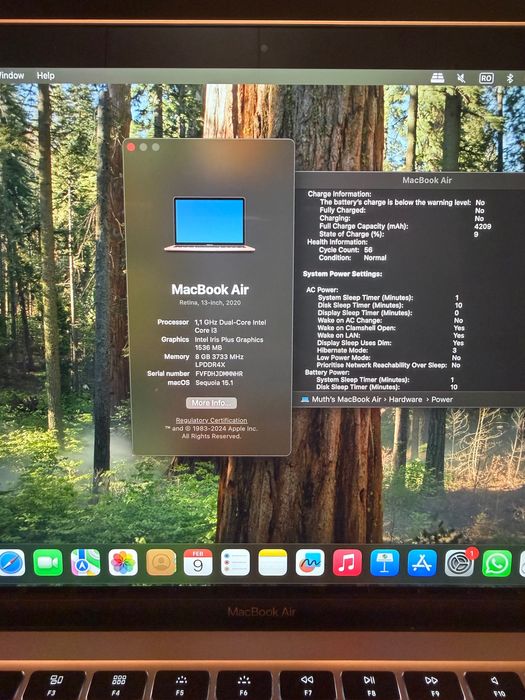Viewport: 525px width, 700px height.
Task: Click the Bluetooth menu bar icon
Action: pos(510,79)
